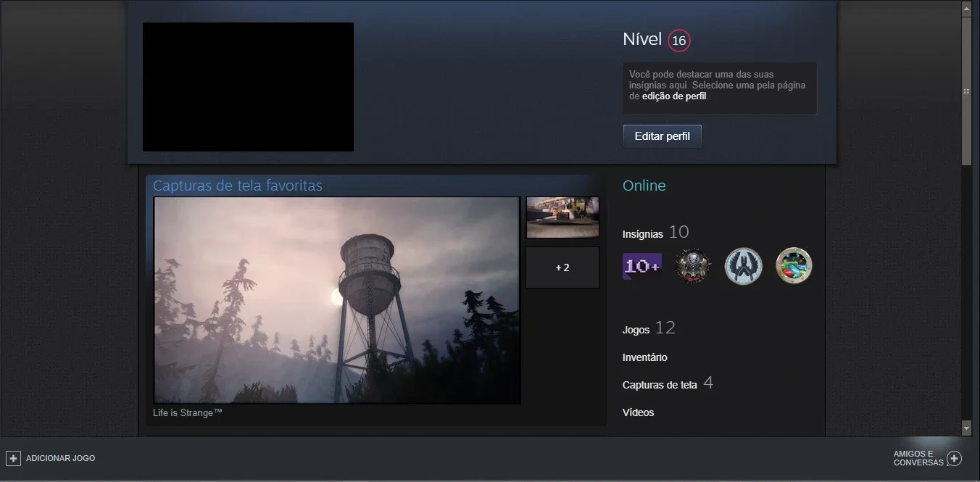This screenshot has height=482, width=980.
Task: Open the small side screenshot thumbnail
Action: [x=562, y=217]
